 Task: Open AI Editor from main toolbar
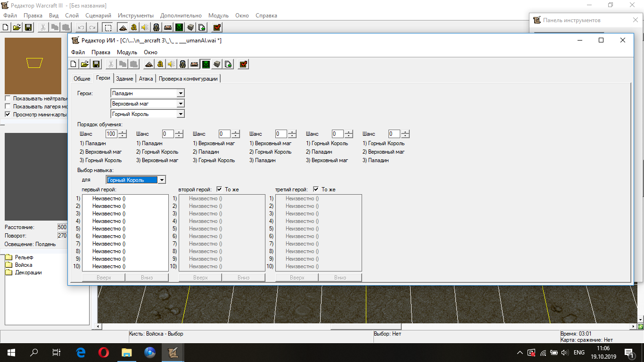pos(179,27)
